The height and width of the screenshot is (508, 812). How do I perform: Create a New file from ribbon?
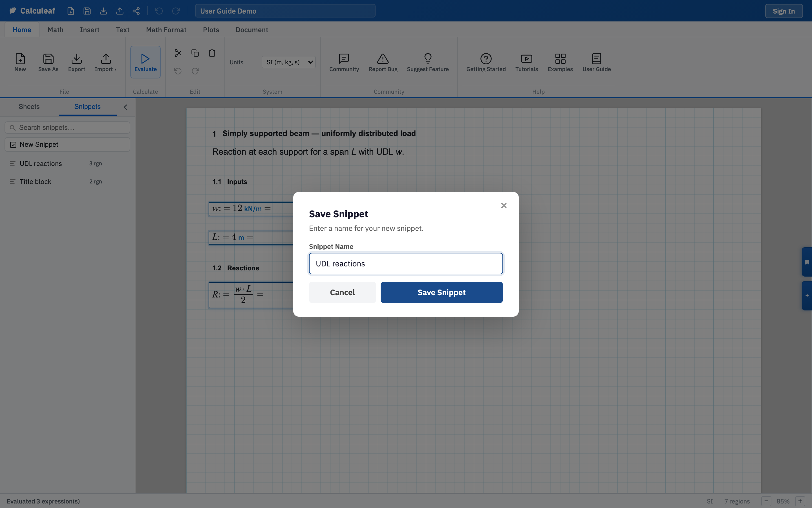tap(20, 62)
